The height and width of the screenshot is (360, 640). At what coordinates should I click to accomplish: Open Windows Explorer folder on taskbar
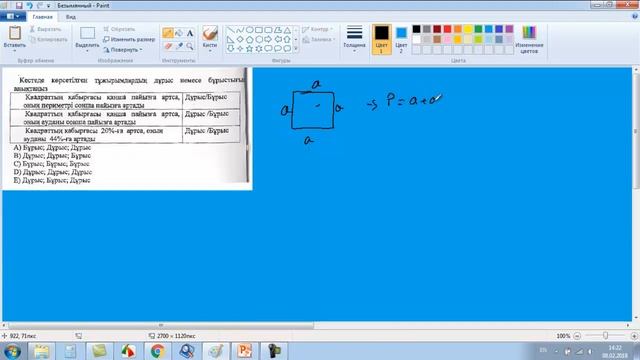pos(41,351)
